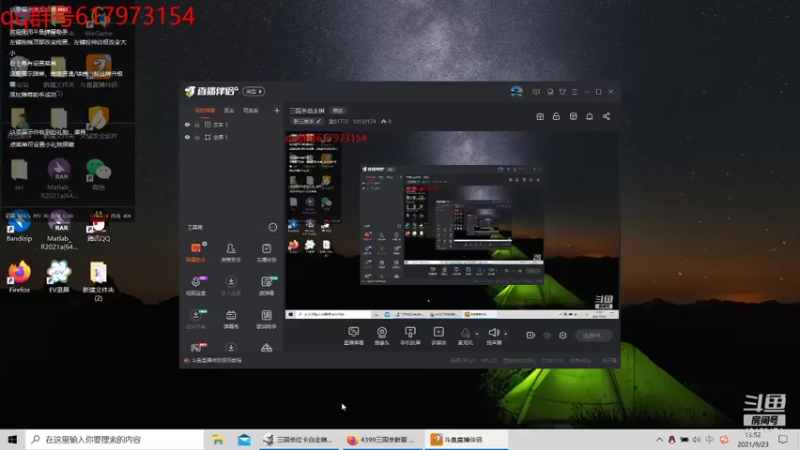Image resolution: width=800 pixels, height=450 pixels.
Task: Add a screen capture source from bottom toolbar
Action: (x=353, y=336)
